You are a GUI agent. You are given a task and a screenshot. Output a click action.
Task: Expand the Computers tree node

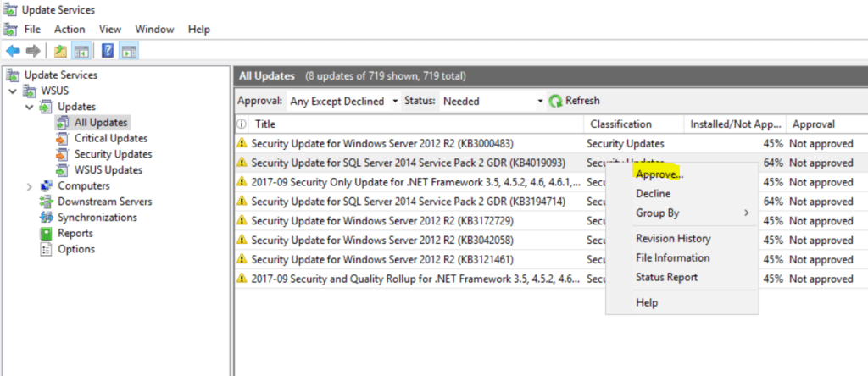tap(30, 186)
